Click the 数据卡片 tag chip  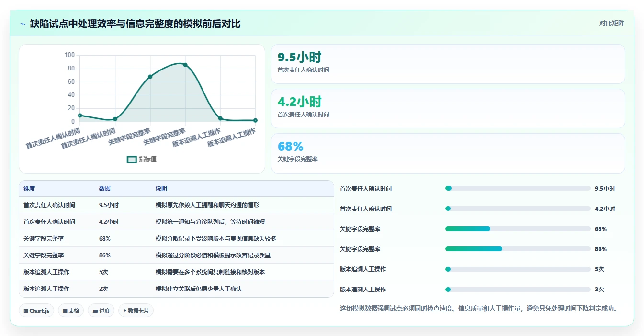coord(136,311)
